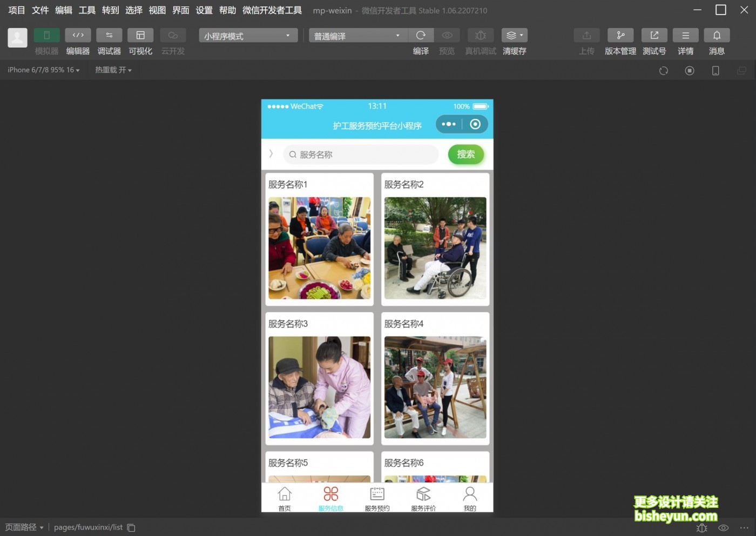Open the 界面 menu
Screen dimensions: 756x536
point(181,10)
